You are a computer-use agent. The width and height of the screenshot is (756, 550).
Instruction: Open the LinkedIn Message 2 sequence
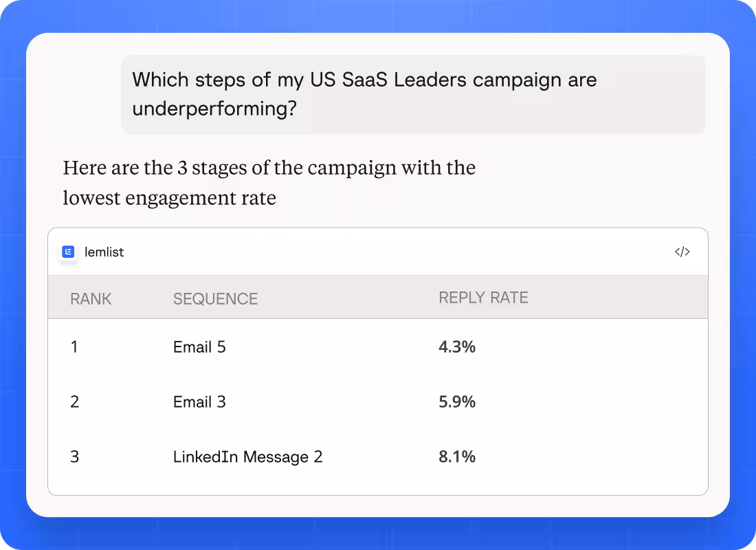(248, 457)
